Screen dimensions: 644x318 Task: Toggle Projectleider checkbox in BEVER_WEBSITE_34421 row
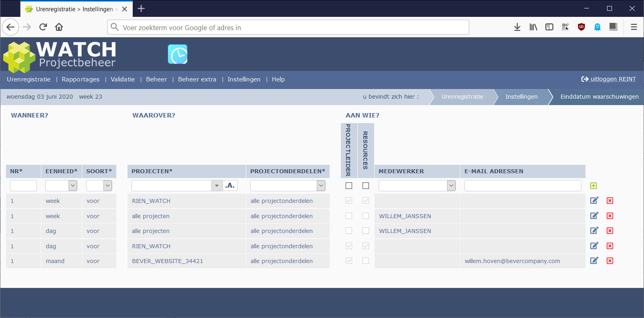[349, 261]
